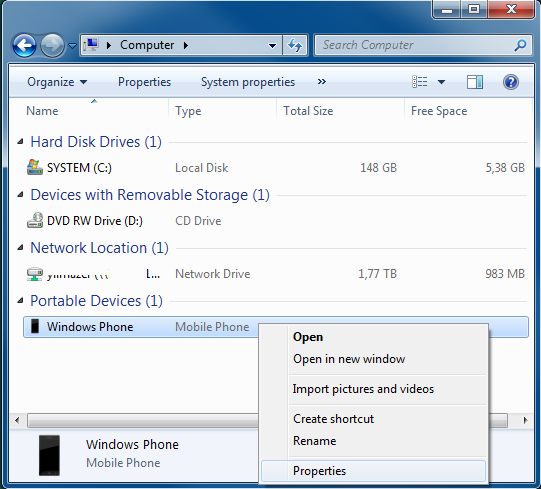The height and width of the screenshot is (489, 541).
Task: Select the network drive icon
Action: 35,274
